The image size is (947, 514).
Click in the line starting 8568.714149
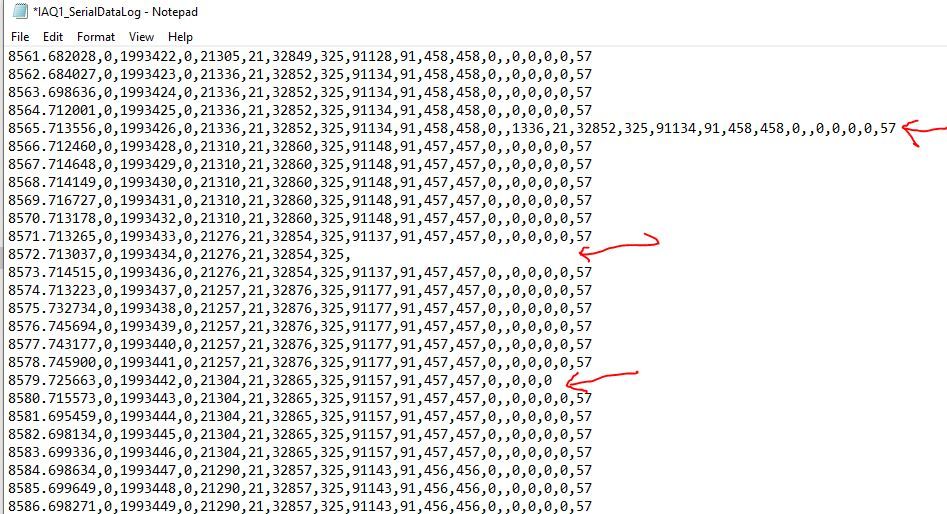pos(300,182)
